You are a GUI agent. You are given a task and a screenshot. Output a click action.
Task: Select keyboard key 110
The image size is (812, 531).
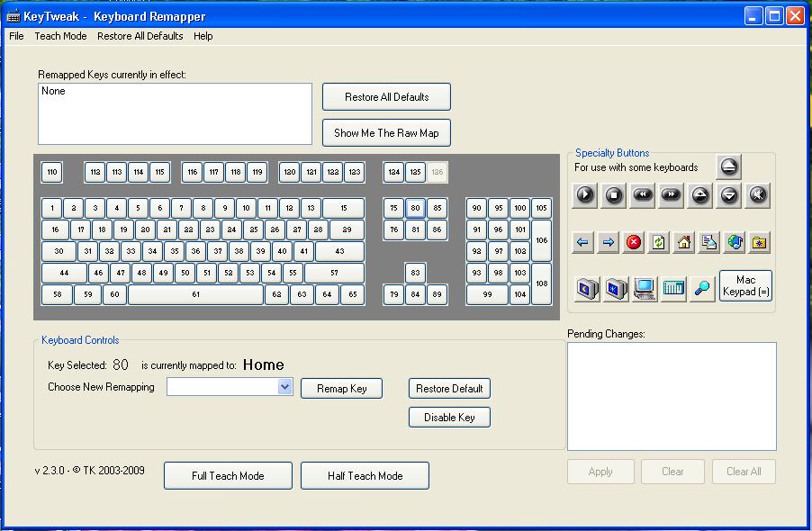tap(52, 172)
